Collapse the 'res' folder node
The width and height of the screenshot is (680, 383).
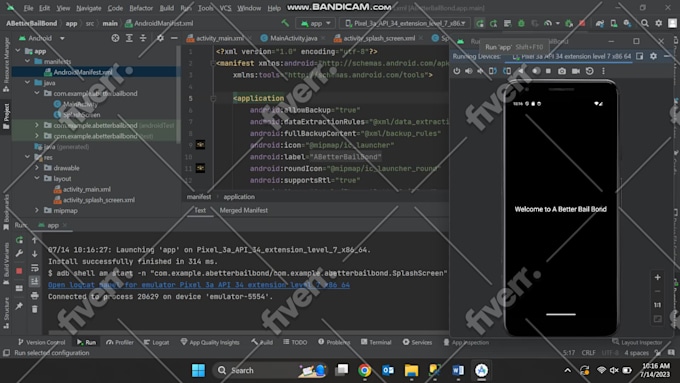coord(28,157)
